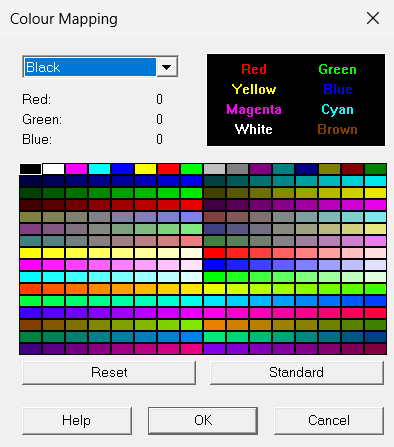This screenshot has height=447, width=394.
Task: Confirm with the OK button
Action: (203, 421)
